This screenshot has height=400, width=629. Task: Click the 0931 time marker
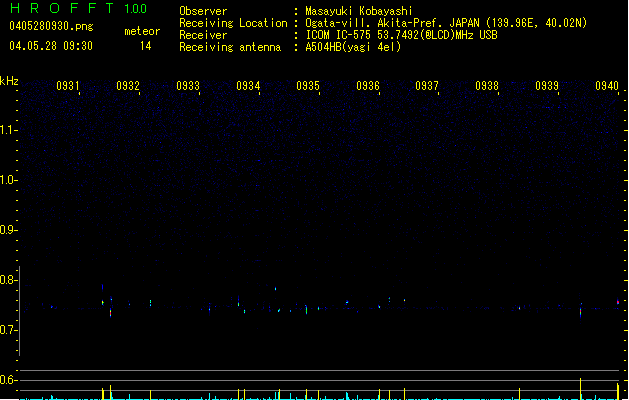[68, 86]
